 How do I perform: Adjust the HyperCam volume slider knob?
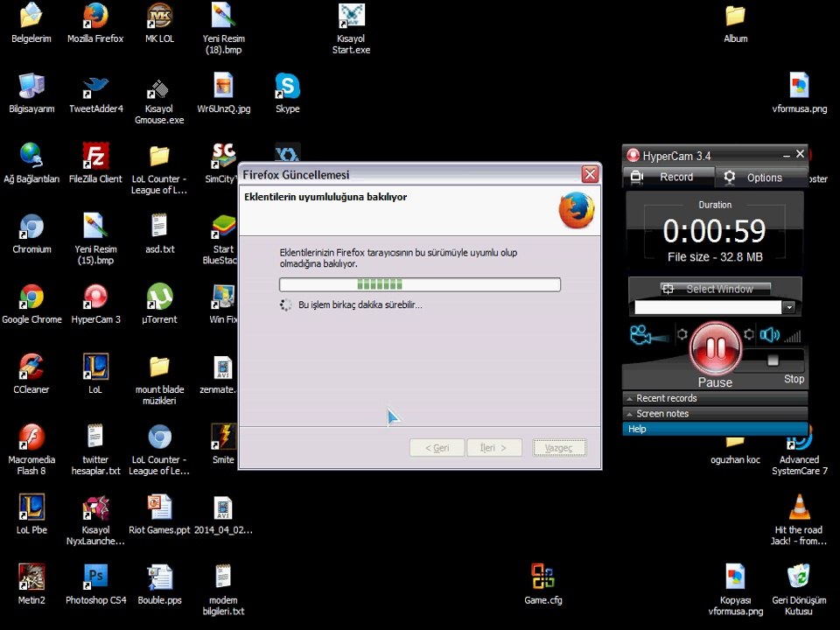(x=773, y=360)
